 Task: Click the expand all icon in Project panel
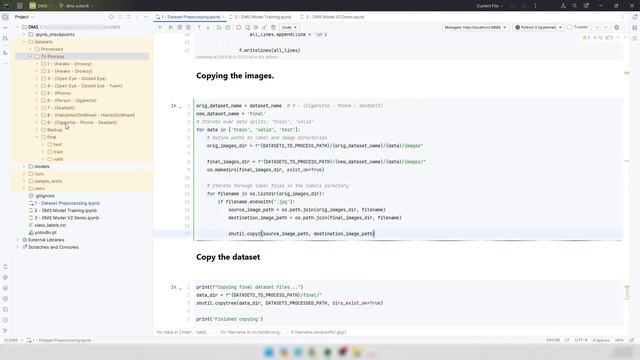pos(120,17)
